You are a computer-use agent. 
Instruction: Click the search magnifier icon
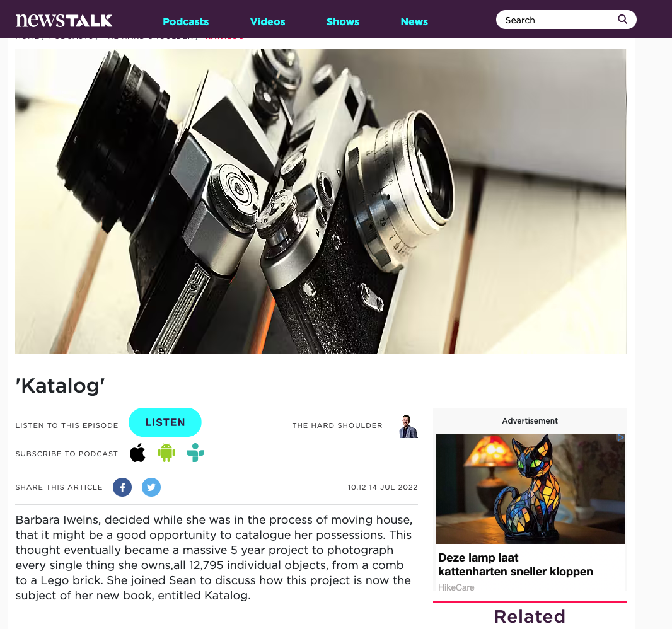(x=622, y=20)
